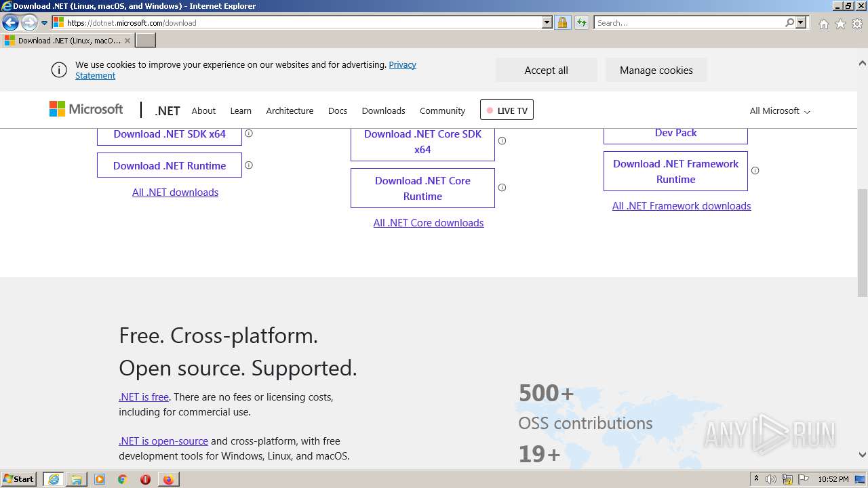This screenshot has height=488, width=868.
Task: Click the cookie notice info icon
Action: pos(59,70)
